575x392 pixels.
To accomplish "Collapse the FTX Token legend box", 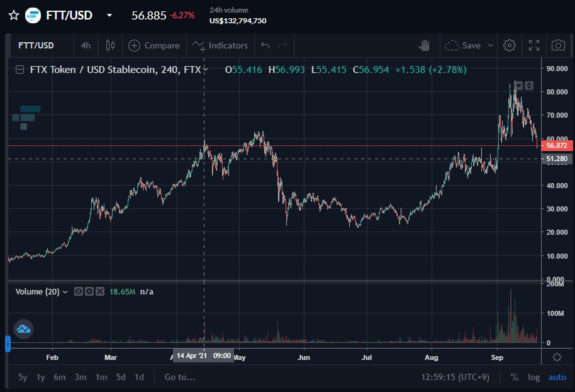I will tap(20, 70).
